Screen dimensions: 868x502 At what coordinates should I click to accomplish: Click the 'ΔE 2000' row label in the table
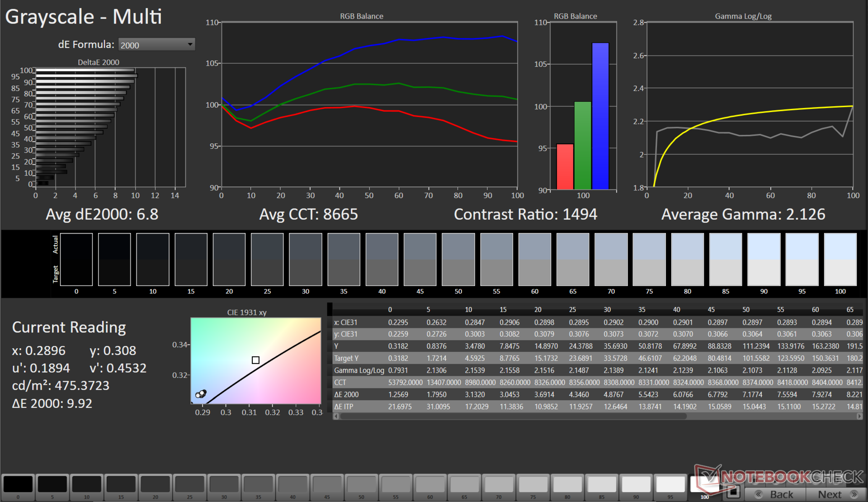346,394
